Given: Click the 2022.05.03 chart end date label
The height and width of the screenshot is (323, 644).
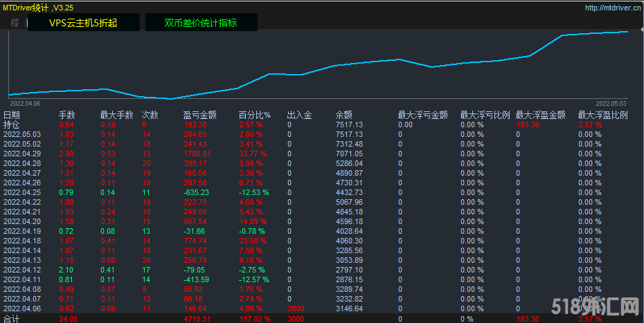Looking at the screenshot, I should coord(611,102).
